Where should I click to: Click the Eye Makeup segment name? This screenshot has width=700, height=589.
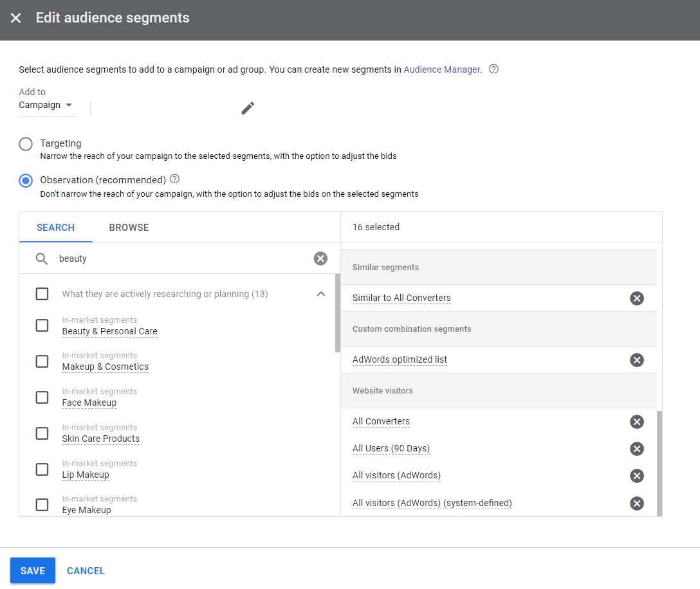(x=87, y=510)
